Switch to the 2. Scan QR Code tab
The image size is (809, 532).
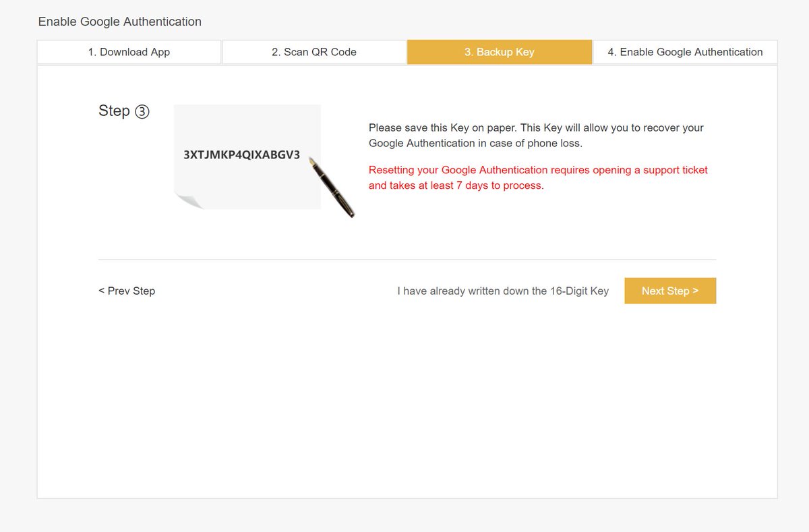click(314, 52)
